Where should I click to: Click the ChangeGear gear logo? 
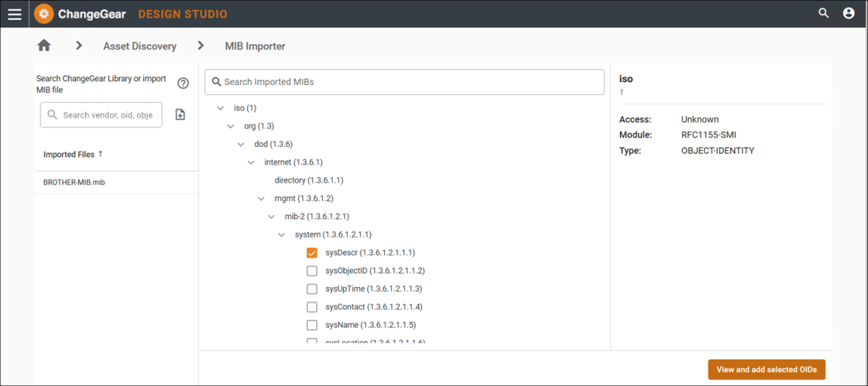coord(44,14)
